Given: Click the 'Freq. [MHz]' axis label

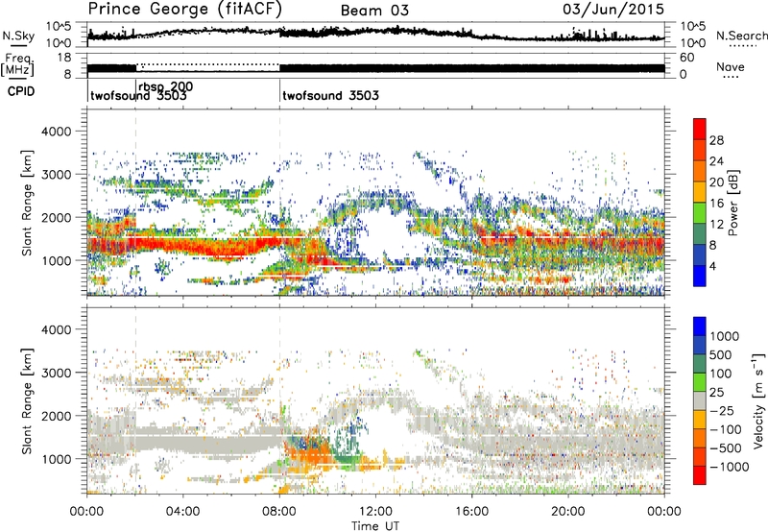Looking at the screenshot, I should pos(17,65).
